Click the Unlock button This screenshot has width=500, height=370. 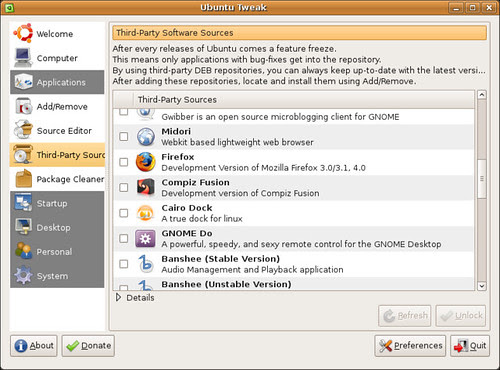(461, 315)
